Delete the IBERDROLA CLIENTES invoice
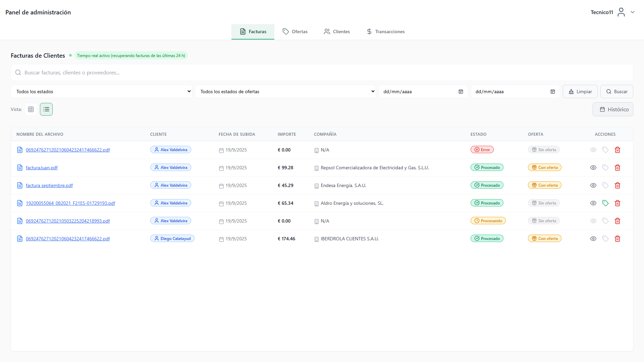This screenshot has height=362, width=644. [618, 239]
